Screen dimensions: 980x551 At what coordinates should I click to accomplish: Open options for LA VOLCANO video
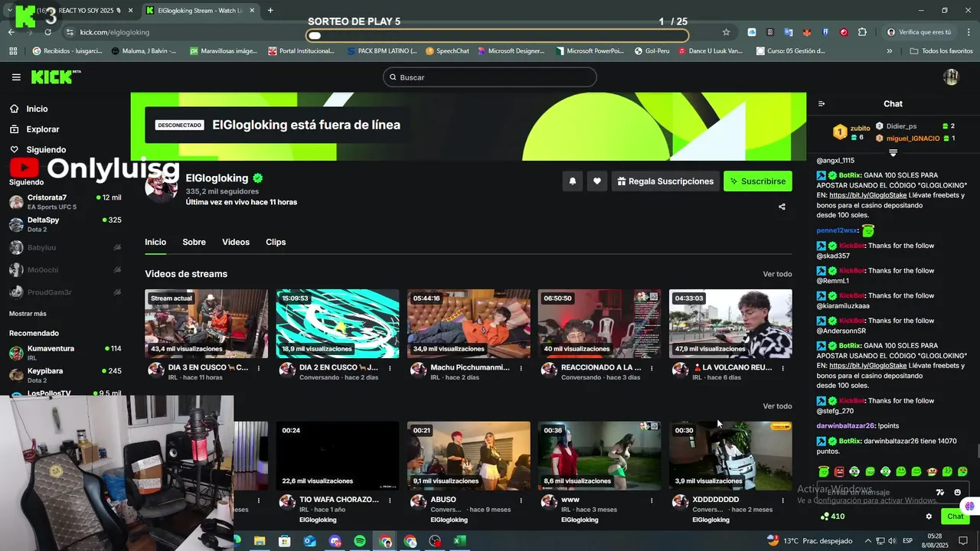(782, 368)
